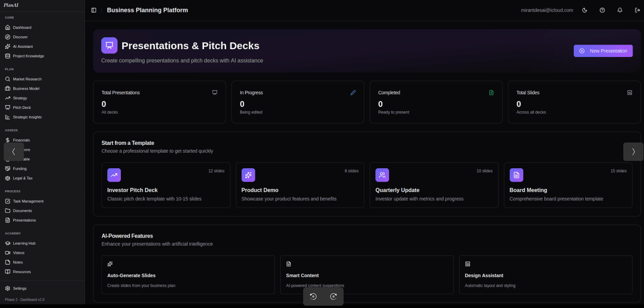Switch to dark mode via moon icon
Image resolution: width=644 pixels, height=308 pixels.
tap(585, 10)
